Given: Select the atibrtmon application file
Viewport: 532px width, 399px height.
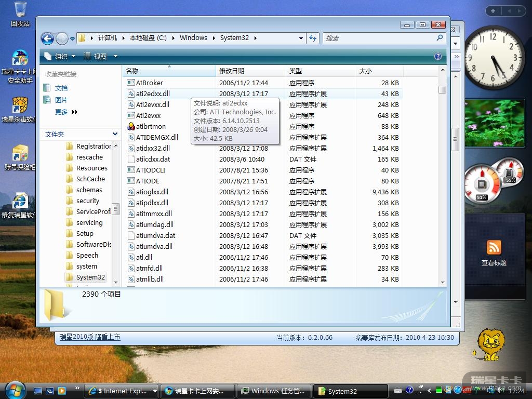Looking at the screenshot, I should (151, 126).
